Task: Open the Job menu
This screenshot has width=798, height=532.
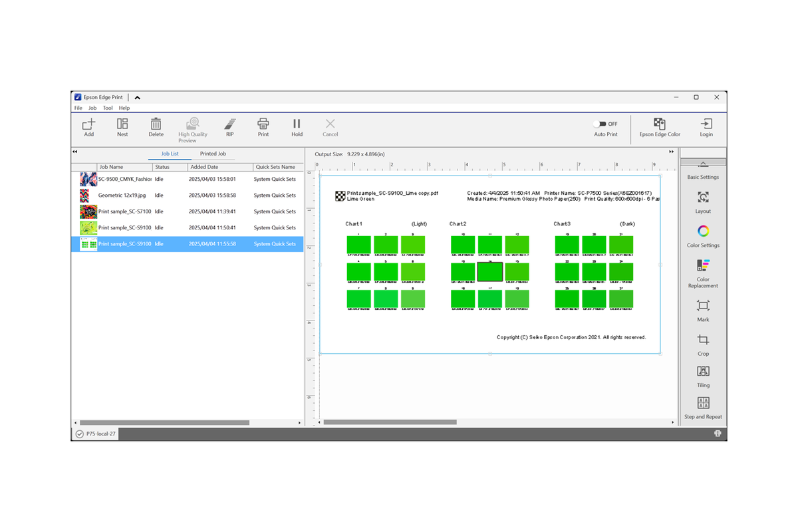Action: 92,108
